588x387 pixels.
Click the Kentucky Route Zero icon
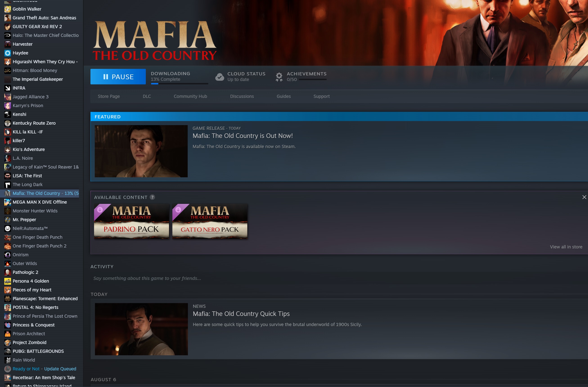[8, 123]
